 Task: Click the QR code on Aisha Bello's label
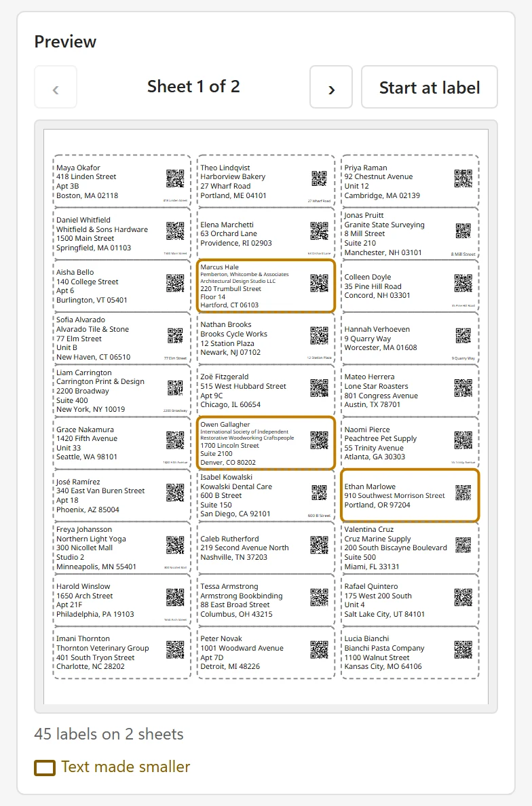175,283
